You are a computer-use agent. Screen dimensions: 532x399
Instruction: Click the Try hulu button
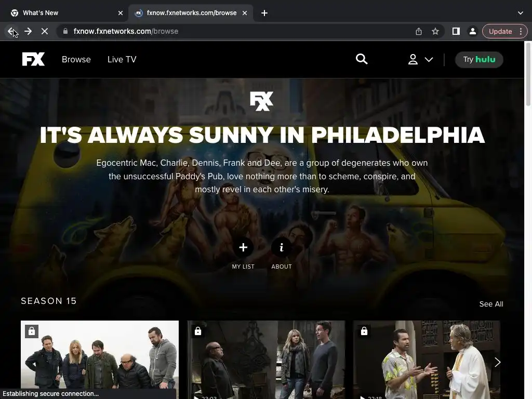pyautogui.click(x=479, y=59)
